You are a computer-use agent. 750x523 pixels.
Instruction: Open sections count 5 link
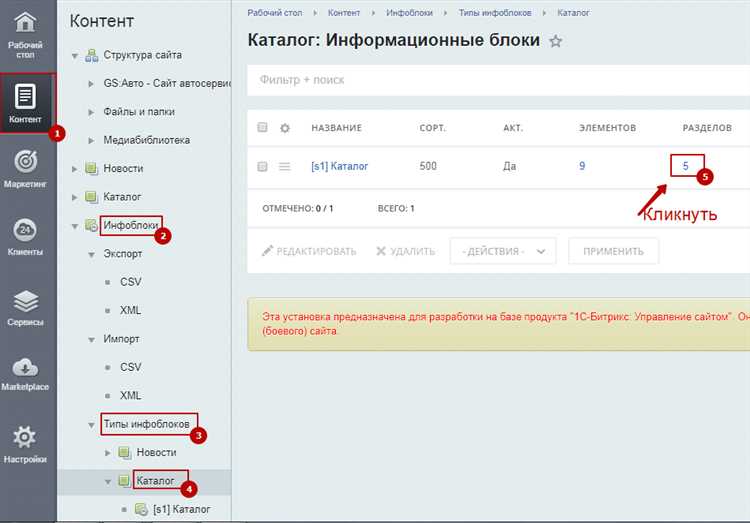[685, 166]
